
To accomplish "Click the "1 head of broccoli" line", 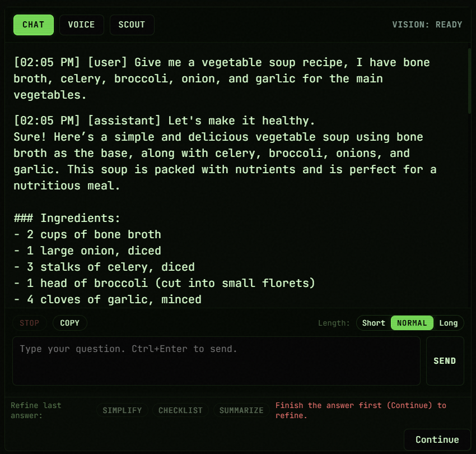I will (164, 283).
